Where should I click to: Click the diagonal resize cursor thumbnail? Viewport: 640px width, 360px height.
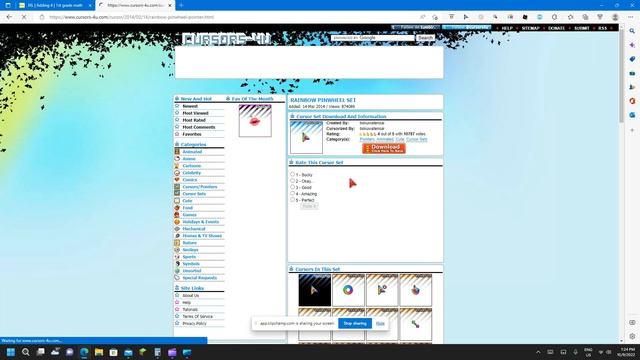(416, 324)
